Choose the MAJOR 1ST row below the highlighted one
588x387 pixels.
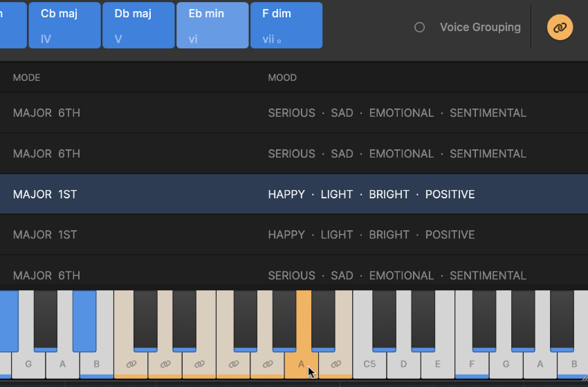(293, 235)
